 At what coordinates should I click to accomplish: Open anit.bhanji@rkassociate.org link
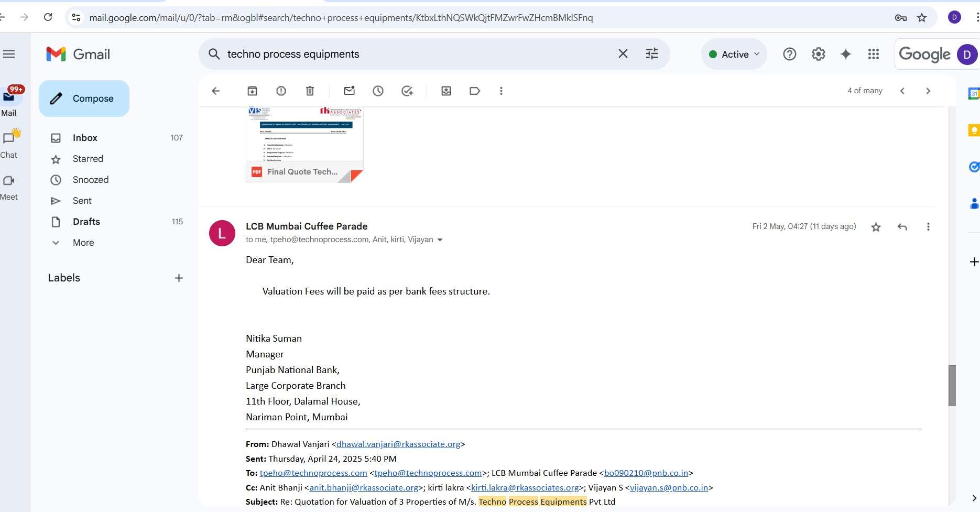coord(364,487)
